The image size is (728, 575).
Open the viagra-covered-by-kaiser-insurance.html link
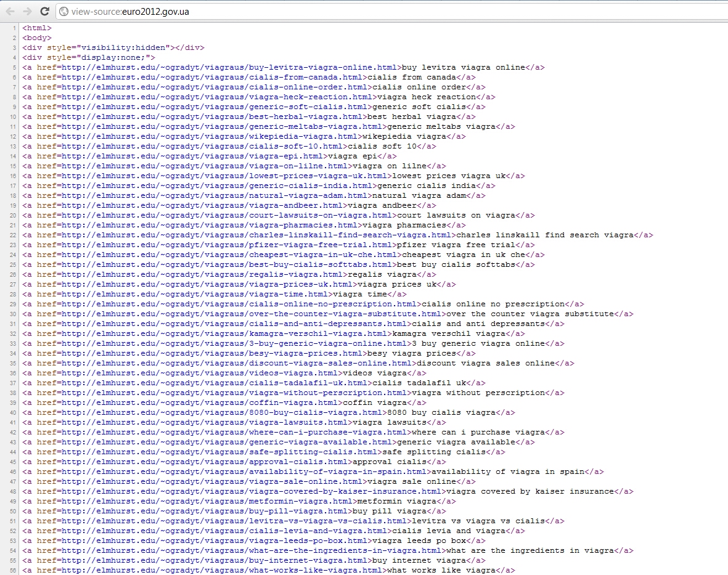tap(251, 491)
